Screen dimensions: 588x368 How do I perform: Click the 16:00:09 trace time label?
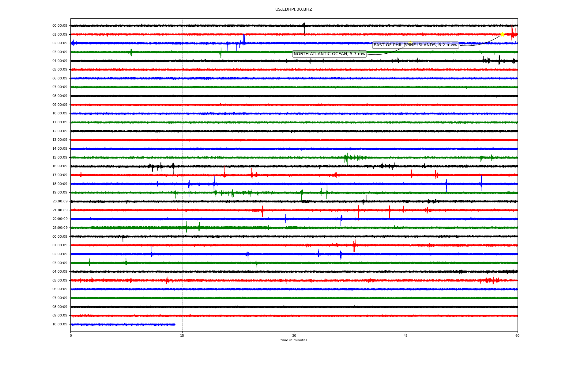click(60, 166)
